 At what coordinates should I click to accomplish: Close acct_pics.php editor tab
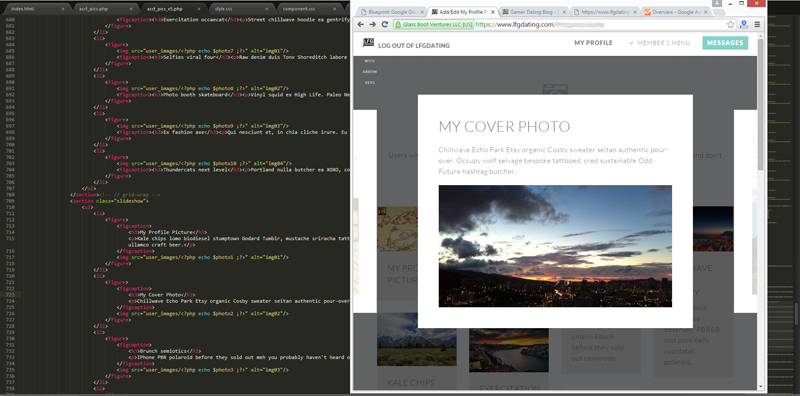coord(131,9)
